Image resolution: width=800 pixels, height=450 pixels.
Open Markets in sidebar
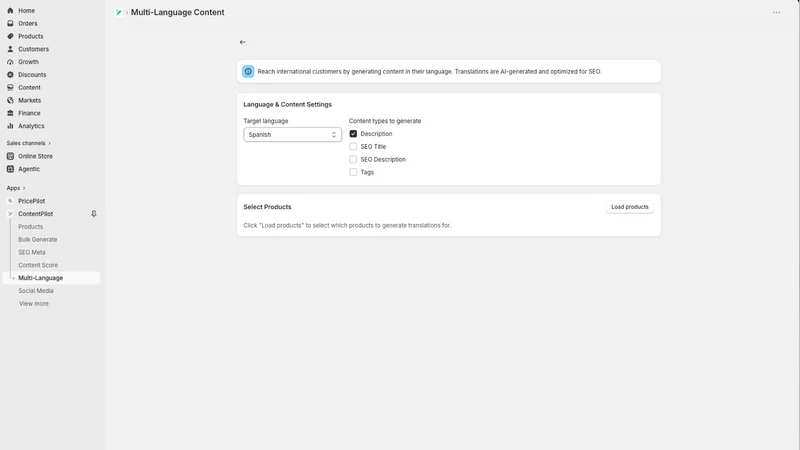tap(30, 101)
